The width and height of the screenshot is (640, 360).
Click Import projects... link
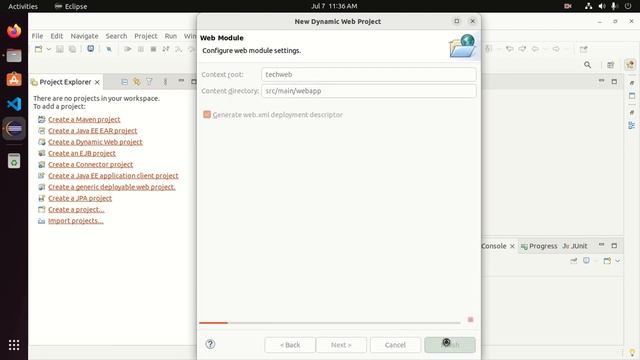76,221
